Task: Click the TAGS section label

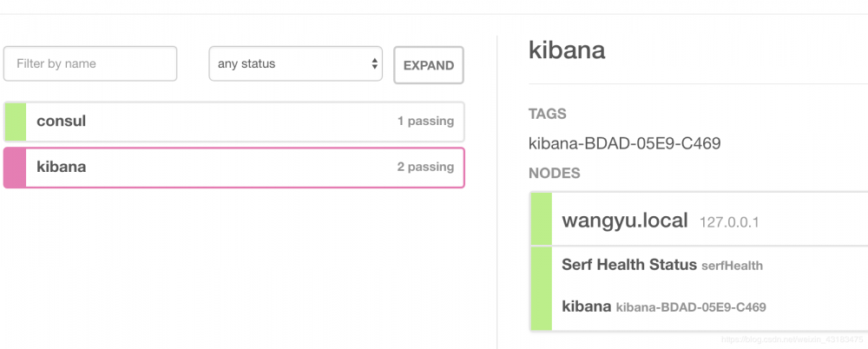Action: click(x=548, y=114)
